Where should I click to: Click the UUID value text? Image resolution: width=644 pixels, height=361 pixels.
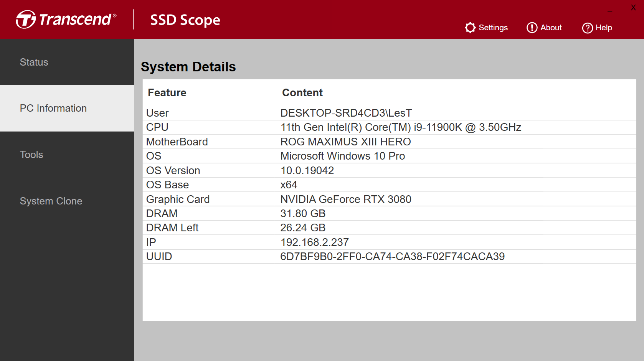tap(392, 257)
